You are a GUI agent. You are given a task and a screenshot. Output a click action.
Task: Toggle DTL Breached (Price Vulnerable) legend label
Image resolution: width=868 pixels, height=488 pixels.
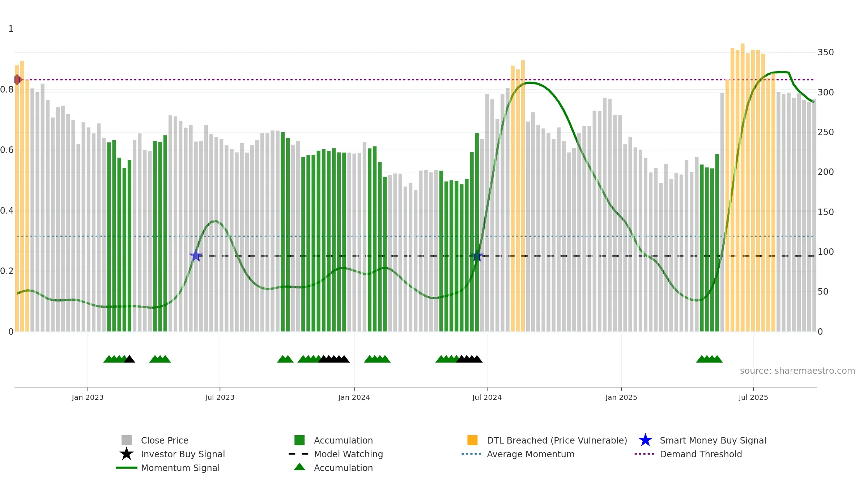(557, 440)
